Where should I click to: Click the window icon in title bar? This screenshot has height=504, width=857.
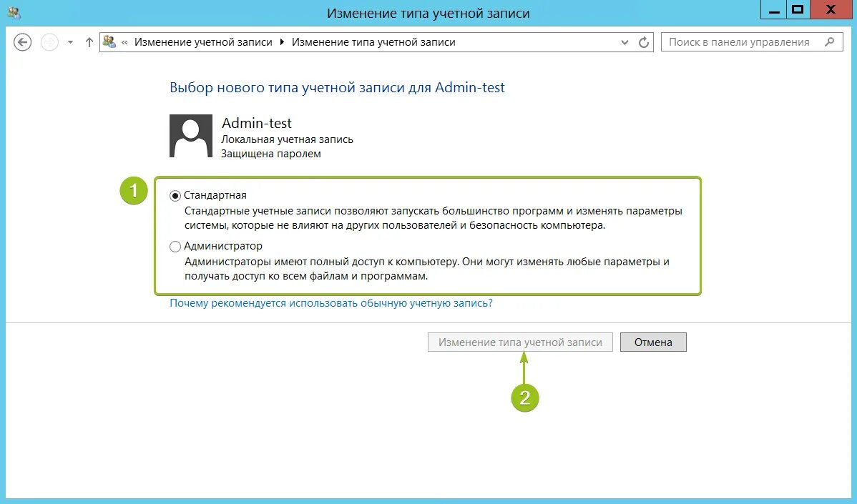tap(14, 13)
